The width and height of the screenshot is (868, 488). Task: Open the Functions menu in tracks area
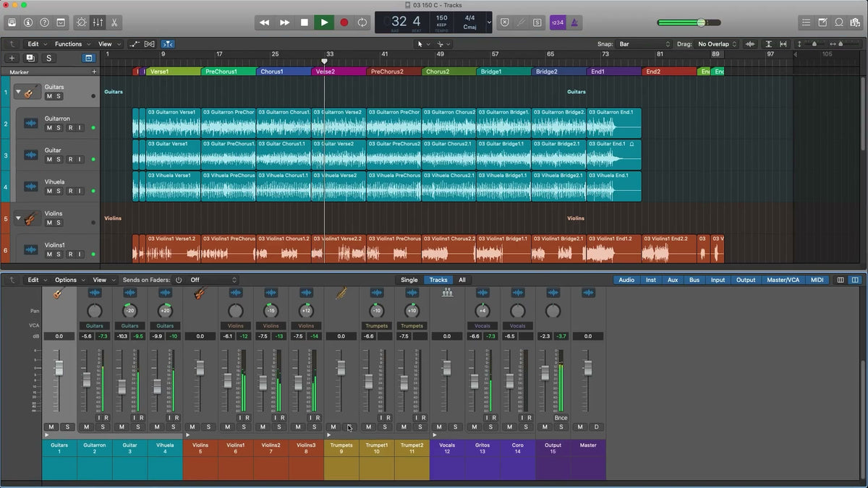point(72,44)
